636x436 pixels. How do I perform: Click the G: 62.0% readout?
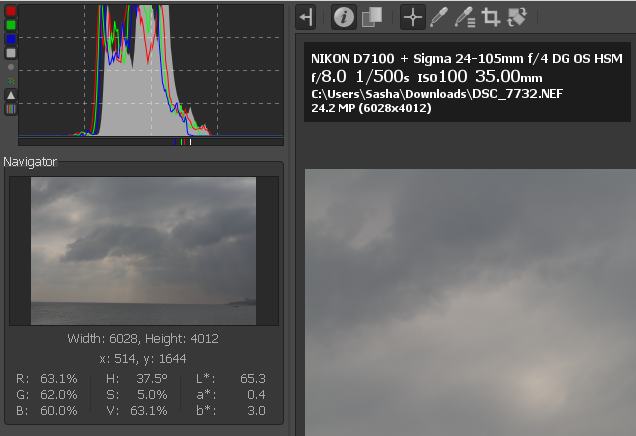(x=47, y=394)
